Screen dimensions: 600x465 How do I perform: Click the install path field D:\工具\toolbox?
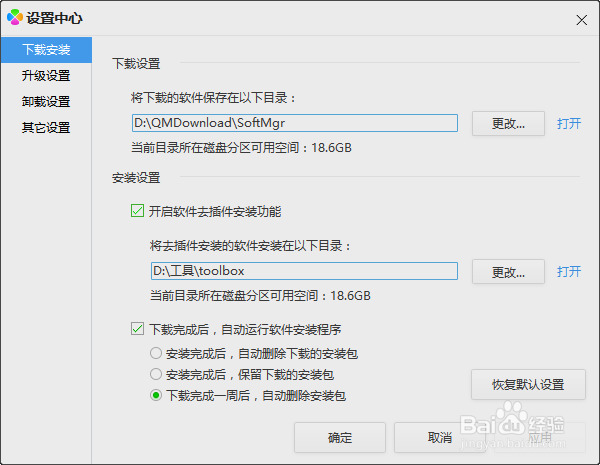coord(304,271)
